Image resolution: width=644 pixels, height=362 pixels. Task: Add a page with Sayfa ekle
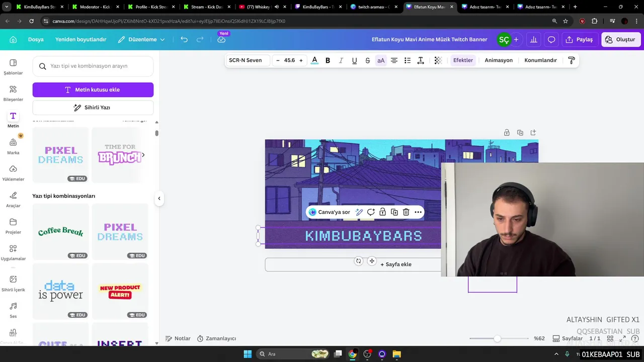(396, 264)
